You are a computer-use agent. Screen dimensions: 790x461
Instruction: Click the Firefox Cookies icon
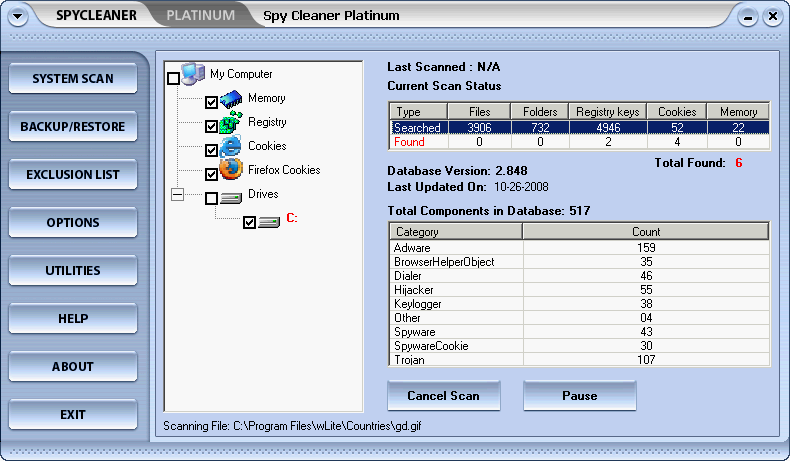coord(231,170)
